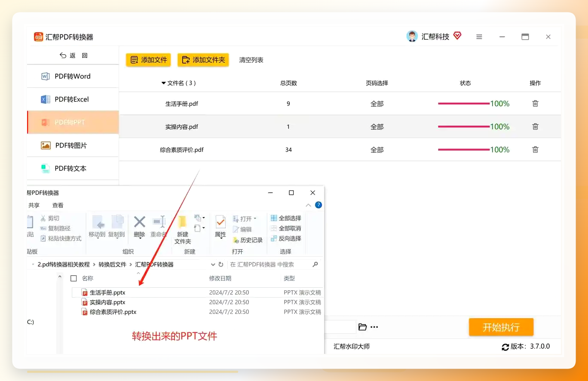Click the red VIP diamond icon

pyautogui.click(x=457, y=36)
